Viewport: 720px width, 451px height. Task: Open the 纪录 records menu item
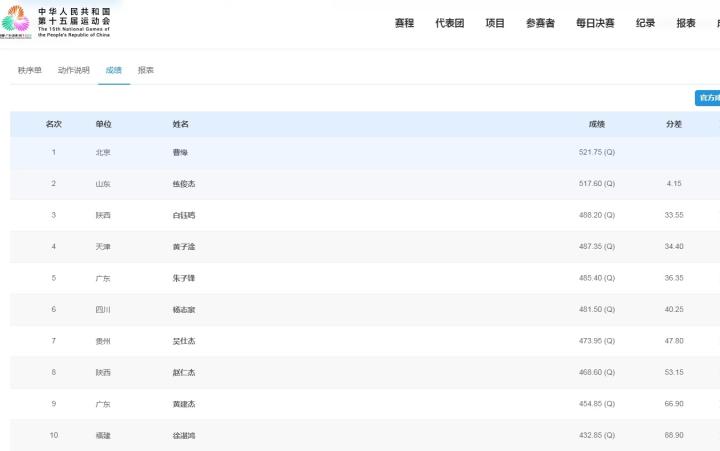tap(645, 23)
